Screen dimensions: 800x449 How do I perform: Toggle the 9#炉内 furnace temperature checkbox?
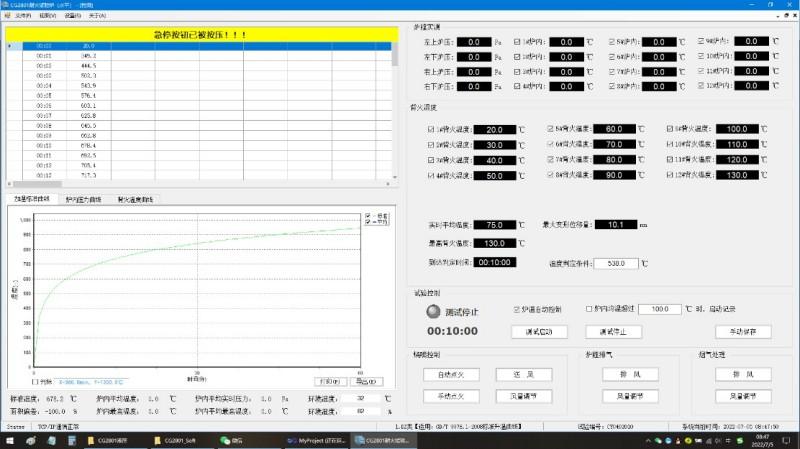pyautogui.click(x=701, y=41)
